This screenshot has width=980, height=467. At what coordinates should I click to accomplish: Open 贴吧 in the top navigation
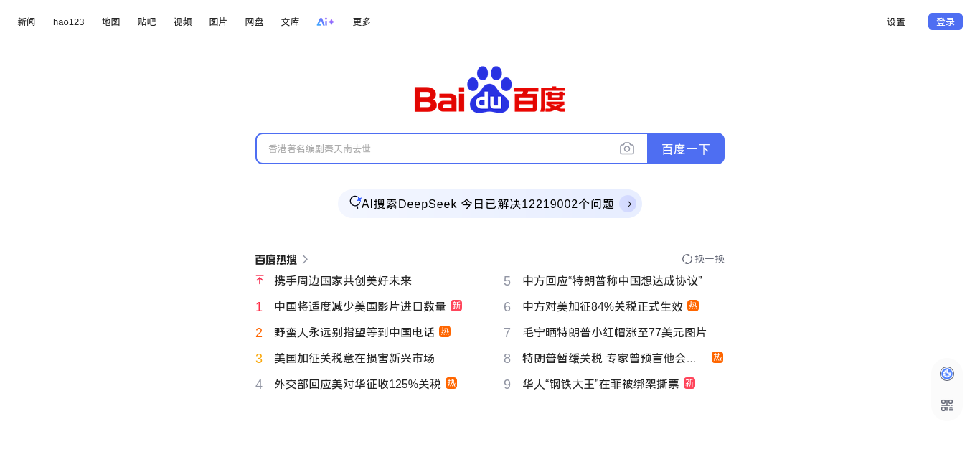click(147, 22)
